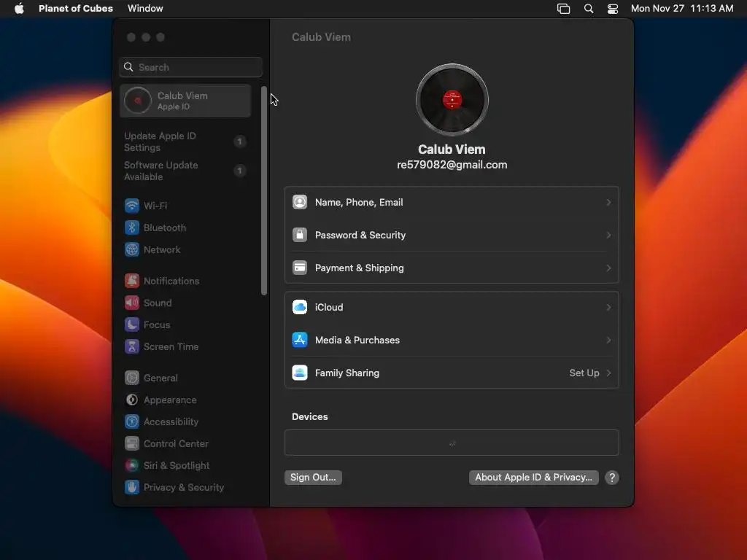Expand the Password & Security chevron
Image resolution: width=747 pixels, height=560 pixels.
tap(608, 236)
